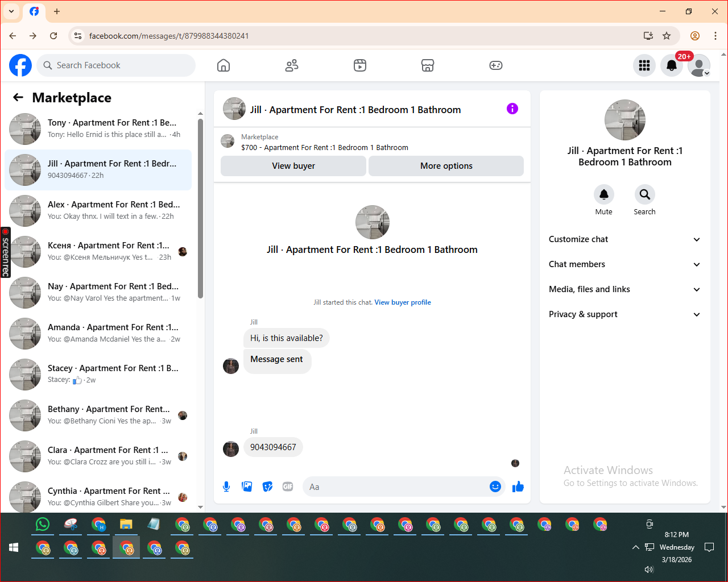Open the volume control in tray
Image resolution: width=728 pixels, height=582 pixels.
(x=649, y=569)
